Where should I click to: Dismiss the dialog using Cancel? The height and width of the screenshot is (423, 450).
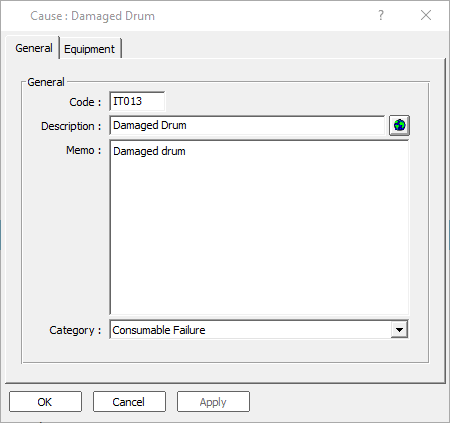click(x=129, y=402)
